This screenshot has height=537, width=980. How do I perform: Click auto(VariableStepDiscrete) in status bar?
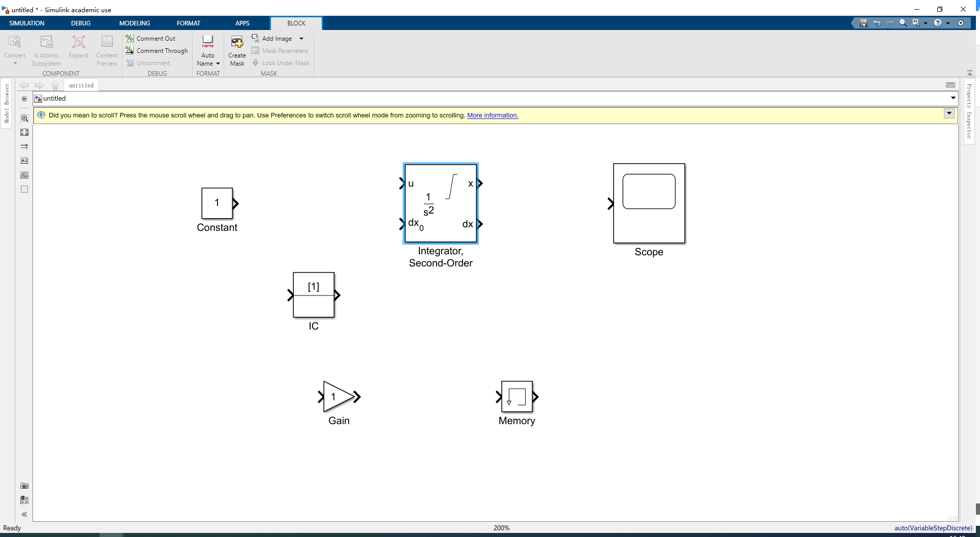tap(933, 528)
